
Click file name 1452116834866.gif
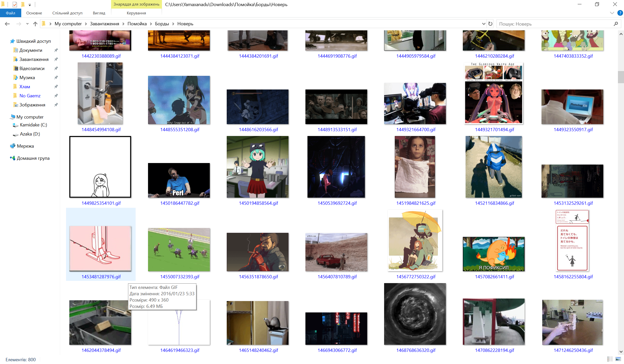[494, 203]
